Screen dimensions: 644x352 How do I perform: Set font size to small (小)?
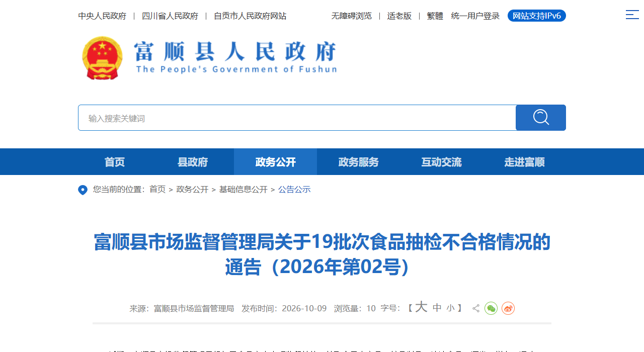click(450, 308)
